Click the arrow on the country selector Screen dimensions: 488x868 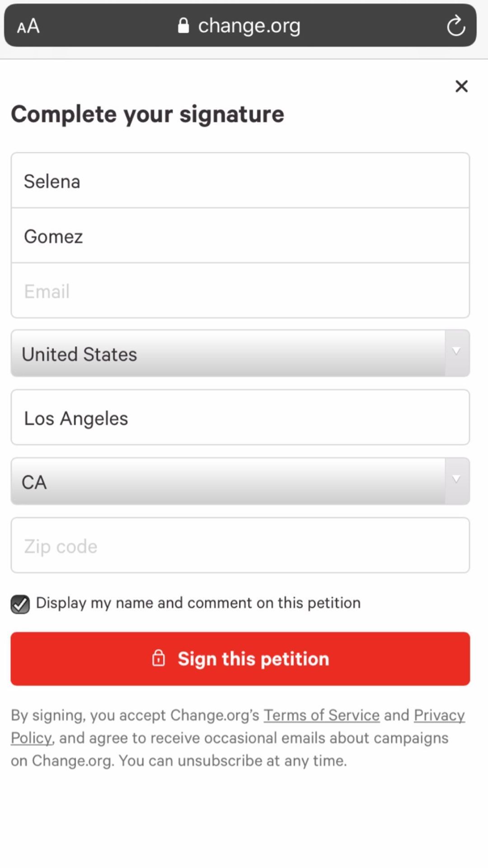click(456, 352)
